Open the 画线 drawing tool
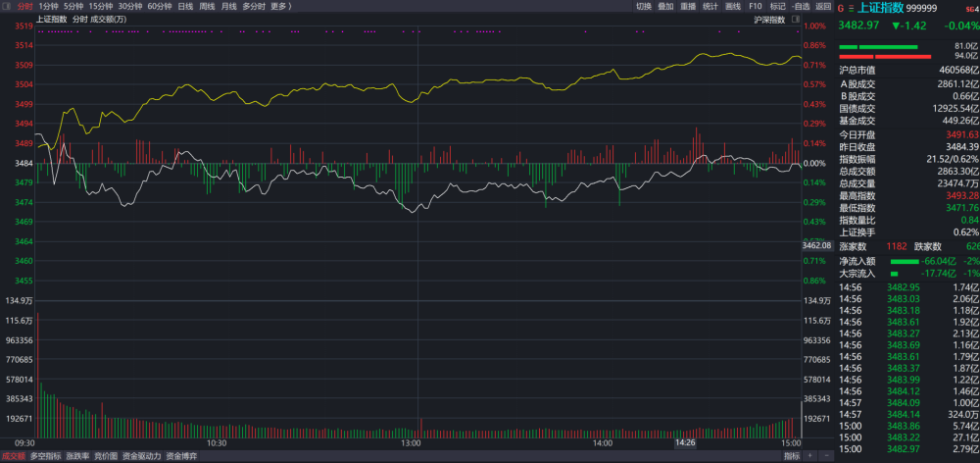The image size is (980, 463). point(732,6)
